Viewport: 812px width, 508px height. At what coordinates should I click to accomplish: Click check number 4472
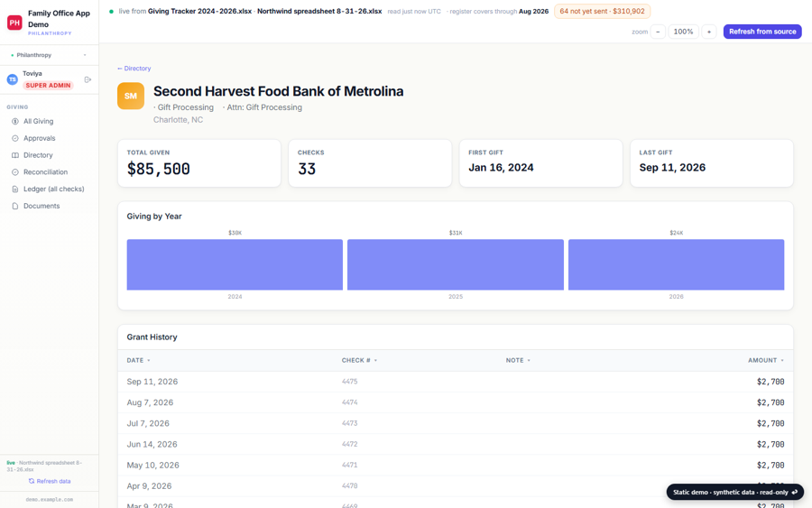point(349,444)
